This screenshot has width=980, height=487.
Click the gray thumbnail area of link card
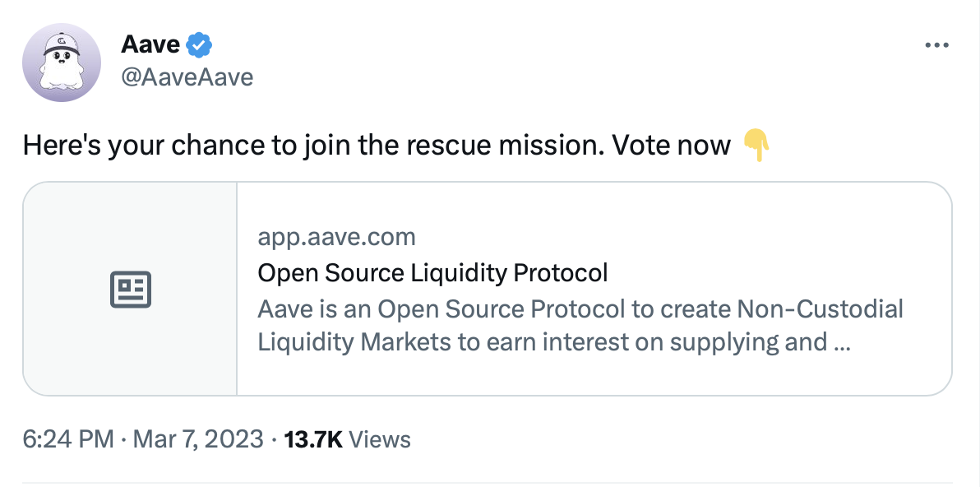tap(130, 289)
